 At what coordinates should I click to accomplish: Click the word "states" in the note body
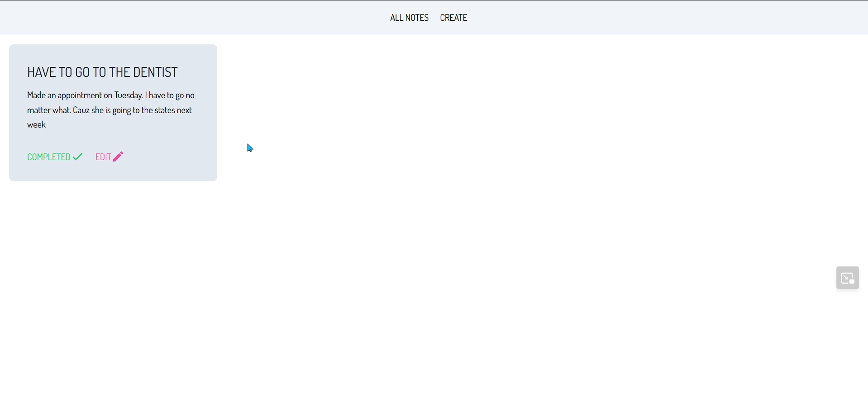(165, 110)
